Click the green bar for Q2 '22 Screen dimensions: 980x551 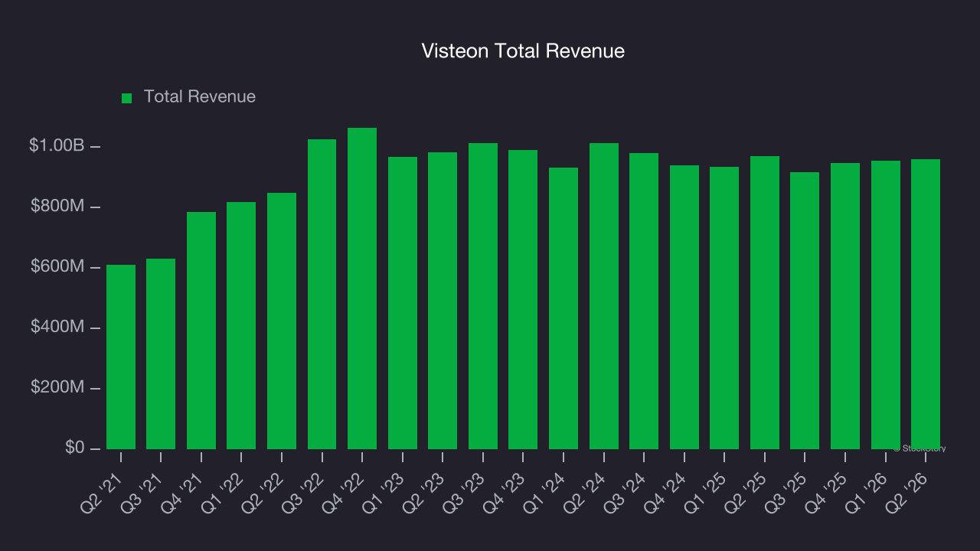tap(282, 321)
